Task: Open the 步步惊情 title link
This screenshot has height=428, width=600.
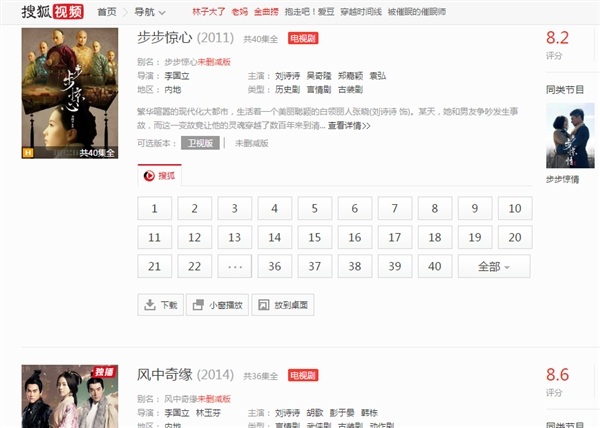Action: click(x=562, y=179)
